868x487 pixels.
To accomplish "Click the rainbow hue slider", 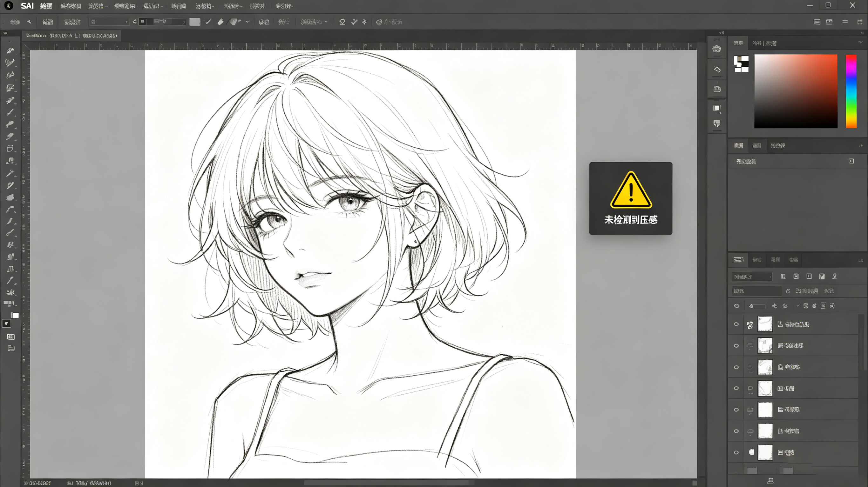I will (x=851, y=91).
